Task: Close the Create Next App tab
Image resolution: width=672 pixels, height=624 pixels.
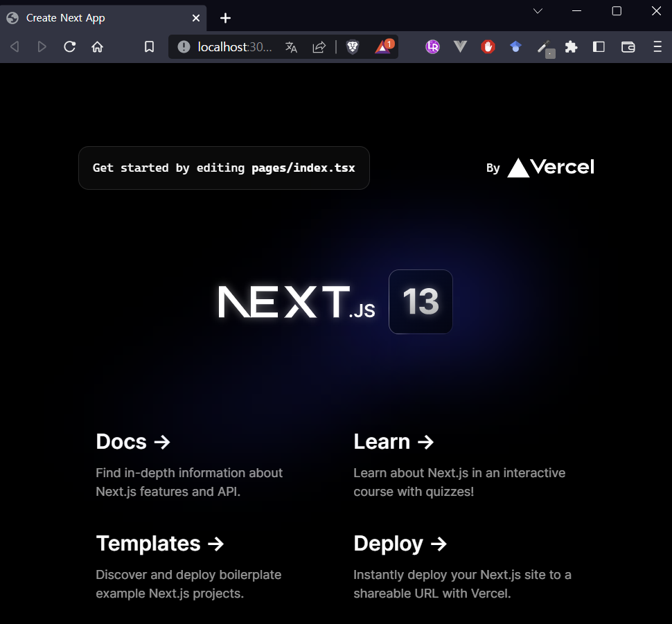Action: pyautogui.click(x=196, y=18)
